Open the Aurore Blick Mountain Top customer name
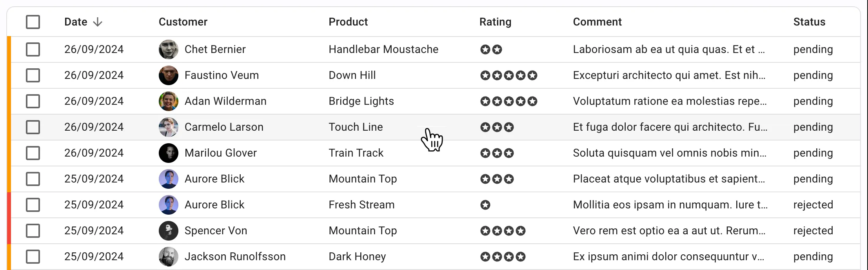Screen dimensions: 868x270 214,179
